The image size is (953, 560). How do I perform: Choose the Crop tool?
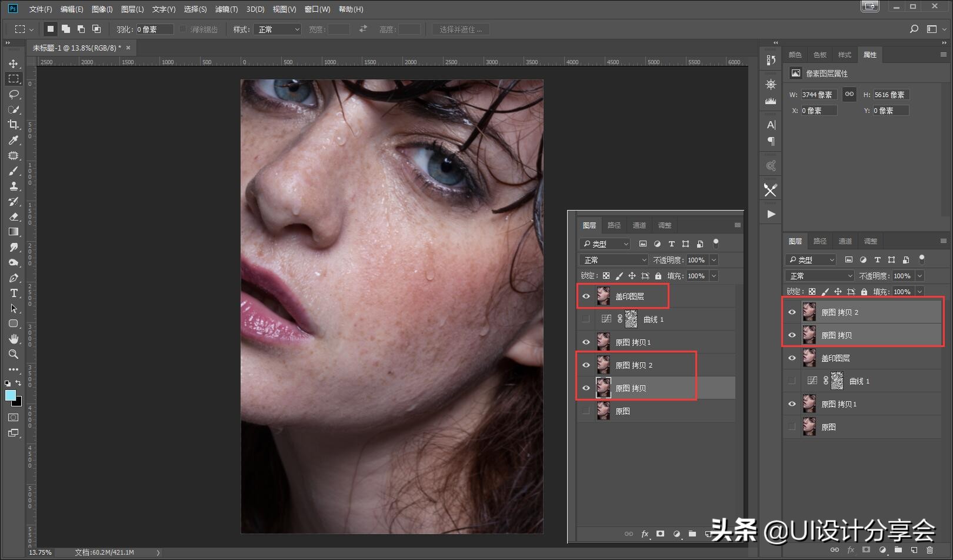(13, 125)
